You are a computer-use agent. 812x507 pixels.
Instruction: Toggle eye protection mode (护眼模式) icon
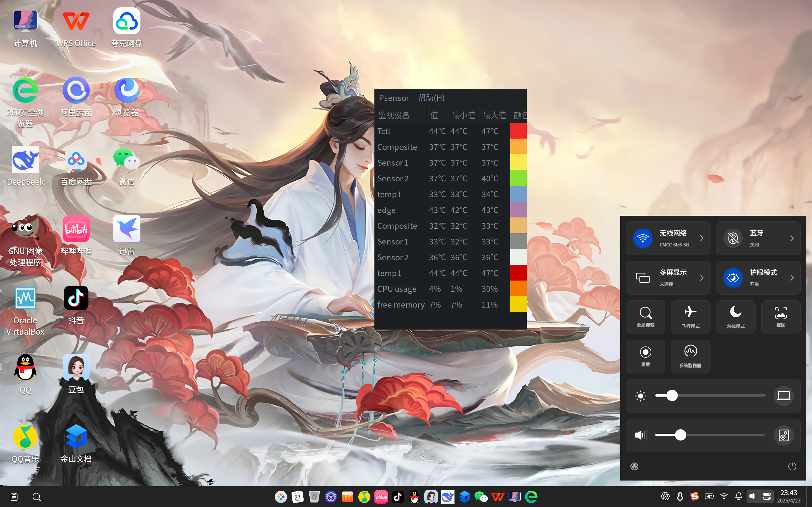(x=733, y=278)
